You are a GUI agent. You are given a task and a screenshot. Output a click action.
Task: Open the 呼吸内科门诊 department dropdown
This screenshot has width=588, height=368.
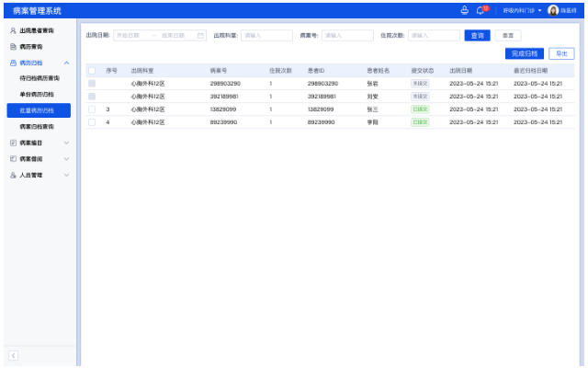coord(522,11)
